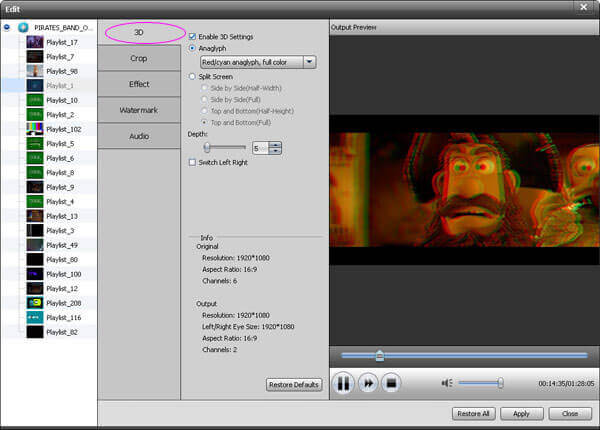Click Restore Defaults button
The width and height of the screenshot is (600, 430).
pyautogui.click(x=294, y=385)
